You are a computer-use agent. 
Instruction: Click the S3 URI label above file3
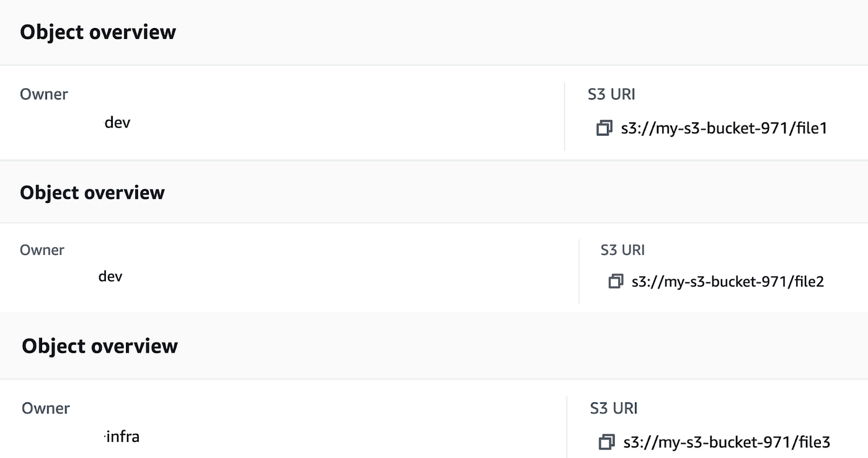pyautogui.click(x=614, y=408)
